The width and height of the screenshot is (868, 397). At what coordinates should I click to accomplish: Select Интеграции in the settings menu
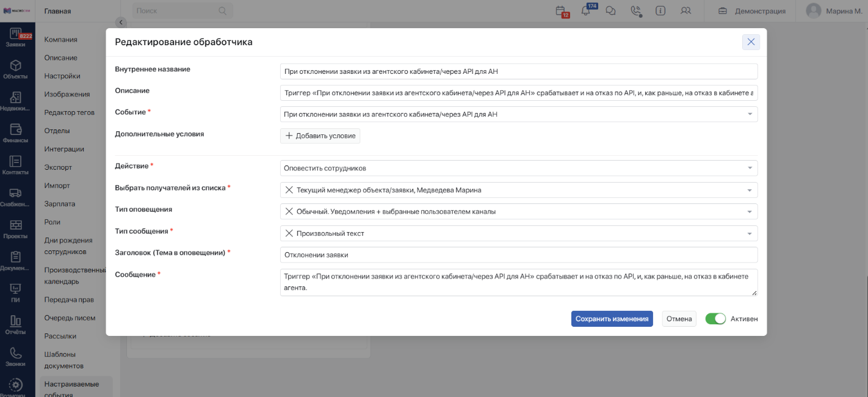[x=64, y=149]
